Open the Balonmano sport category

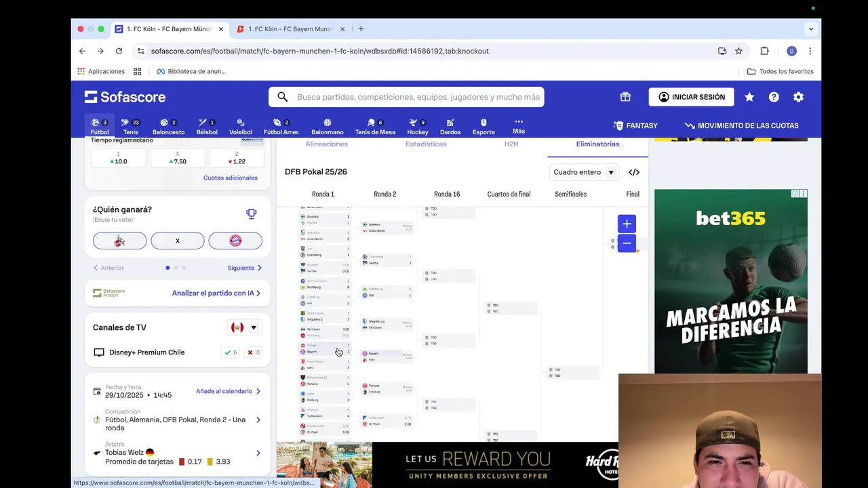click(328, 127)
